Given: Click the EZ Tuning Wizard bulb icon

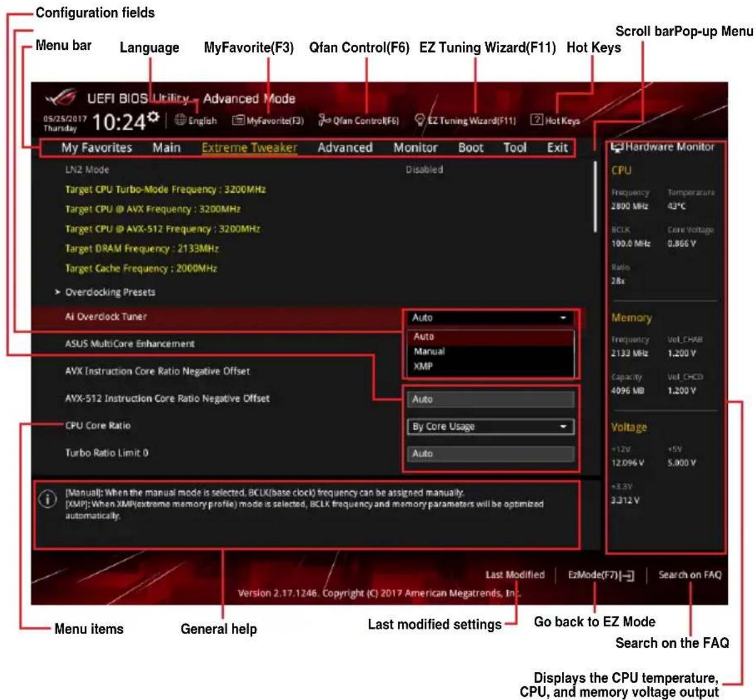Looking at the screenshot, I should point(420,120).
